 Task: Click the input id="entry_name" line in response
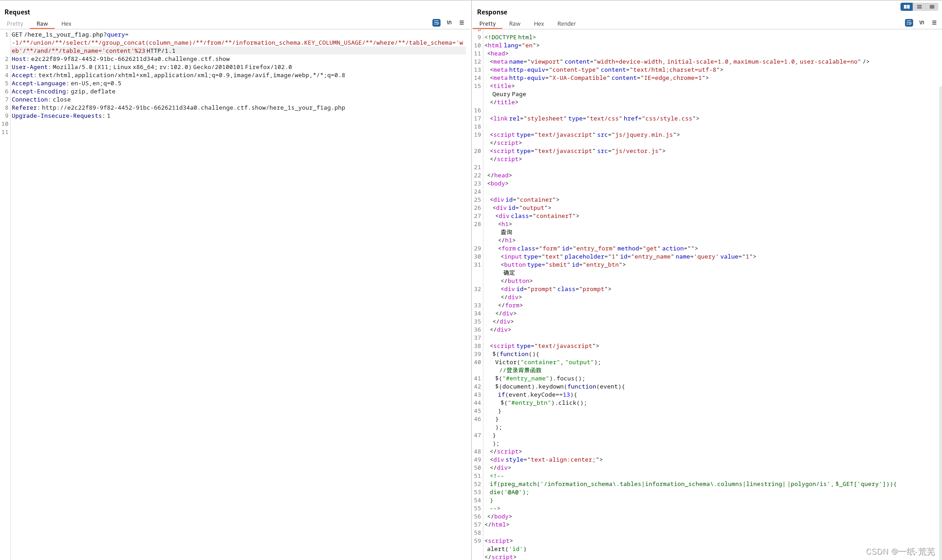click(628, 257)
